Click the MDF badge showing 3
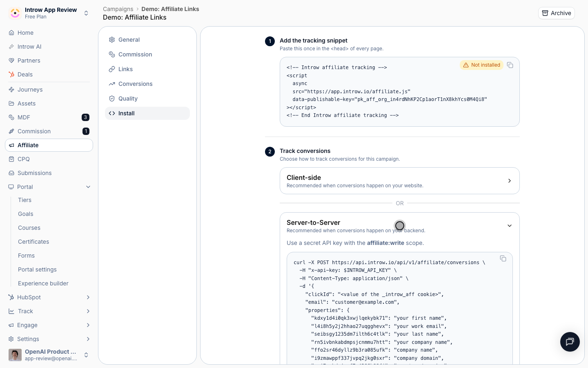 [85, 117]
